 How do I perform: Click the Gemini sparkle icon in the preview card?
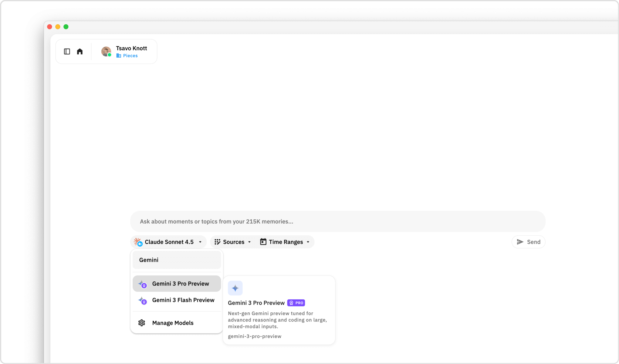(235, 288)
